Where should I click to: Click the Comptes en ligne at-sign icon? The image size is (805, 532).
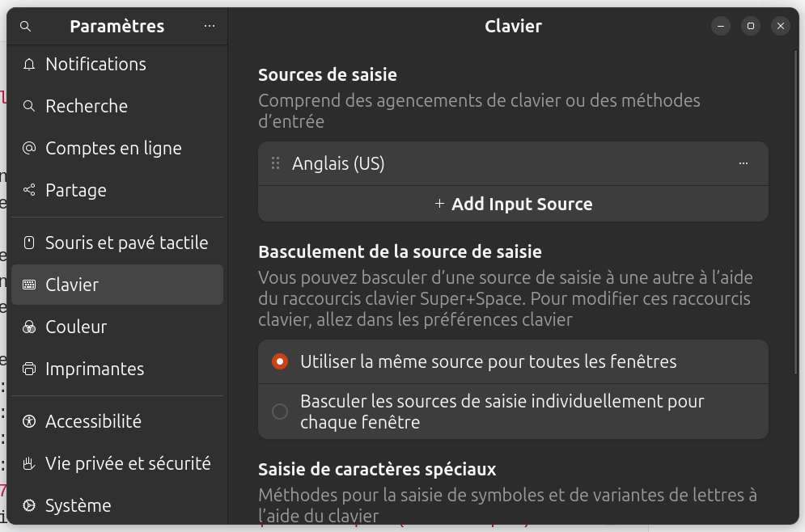tap(30, 149)
